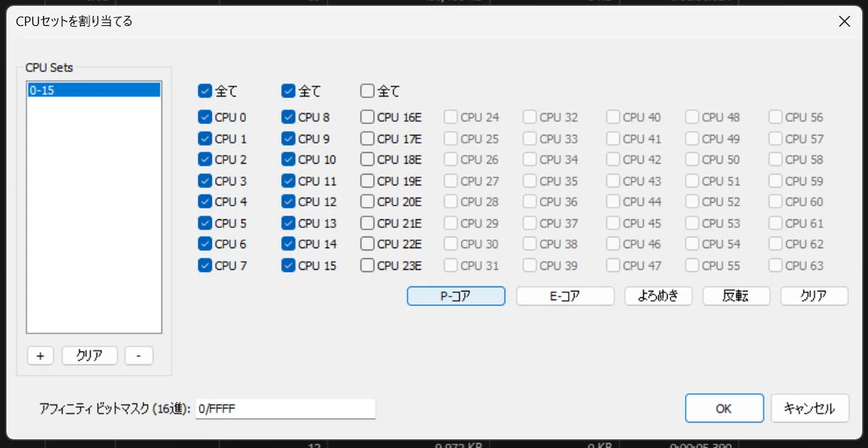Toggle the CPU 3 checkbox
Viewport: 868px width, 448px height.
click(205, 181)
